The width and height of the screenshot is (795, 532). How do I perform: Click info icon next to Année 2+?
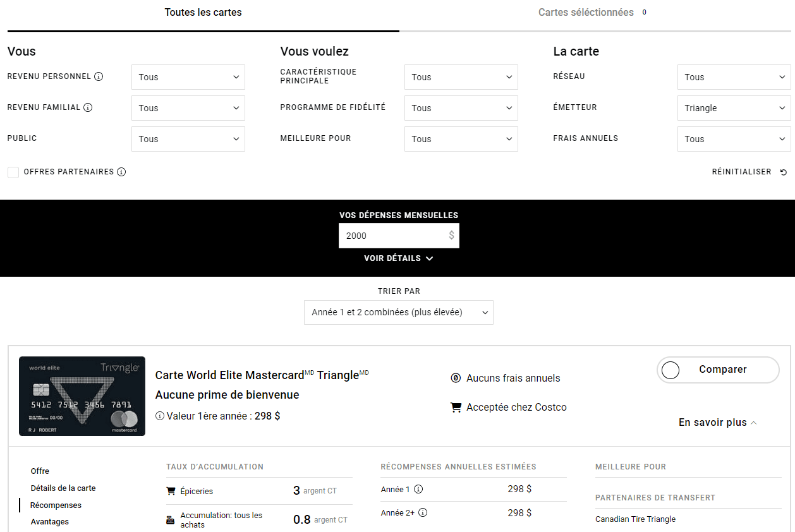pyautogui.click(x=423, y=512)
